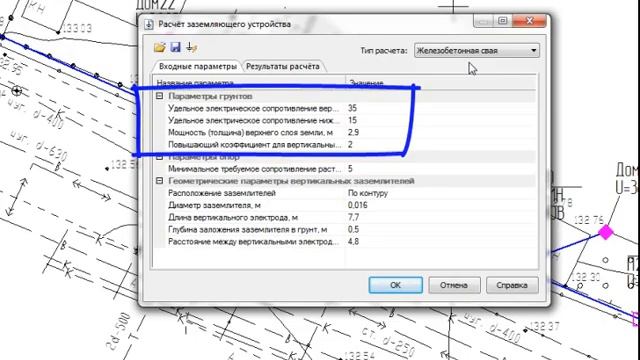
Task: Click the OK button
Action: pos(395,285)
